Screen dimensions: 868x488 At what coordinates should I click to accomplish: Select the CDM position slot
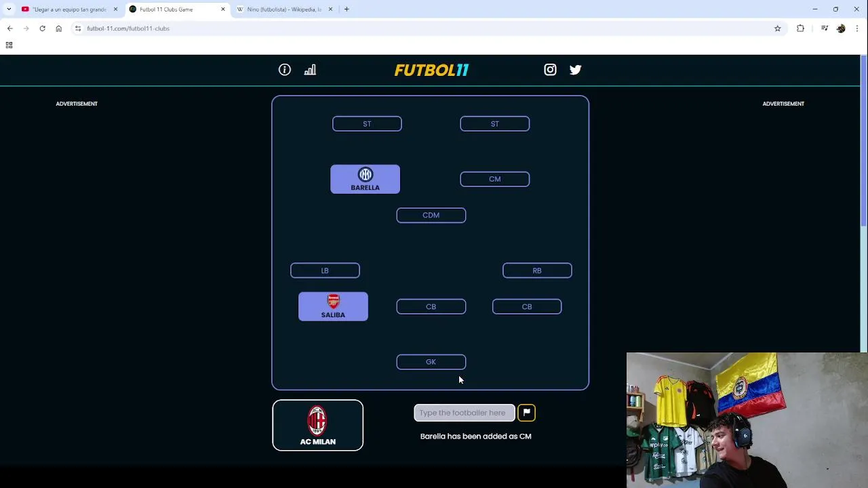[431, 215]
